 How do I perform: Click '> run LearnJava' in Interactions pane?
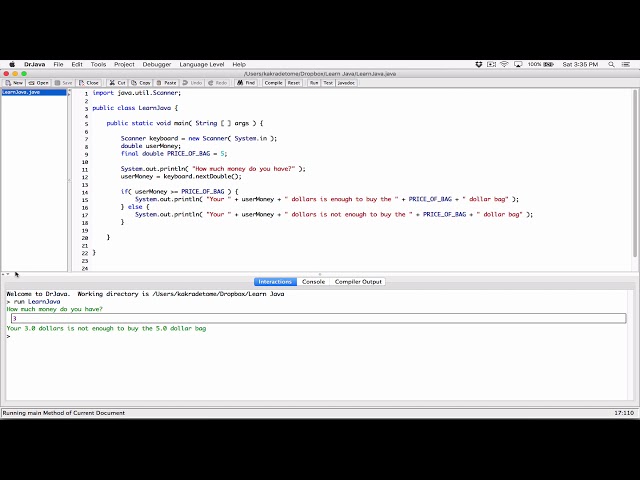(x=33, y=302)
